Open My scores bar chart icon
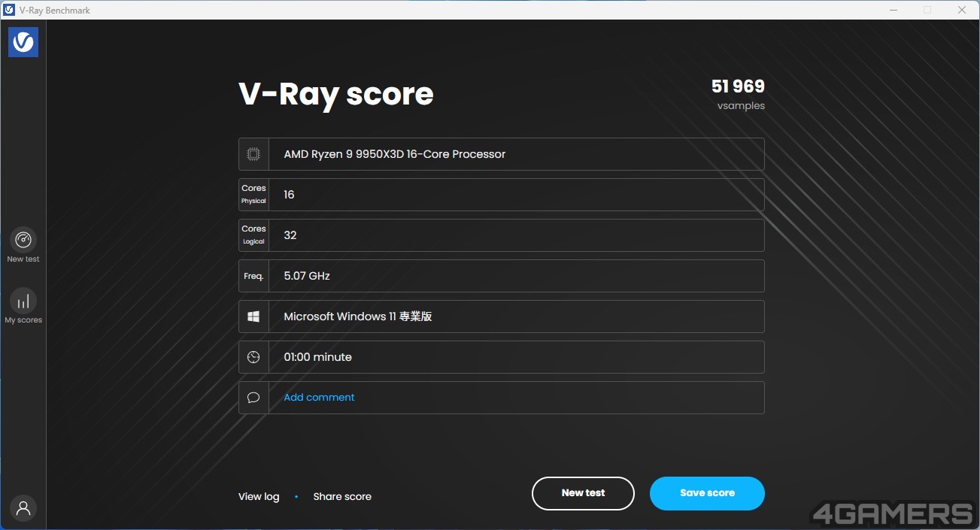980x530 pixels. (23, 301)
